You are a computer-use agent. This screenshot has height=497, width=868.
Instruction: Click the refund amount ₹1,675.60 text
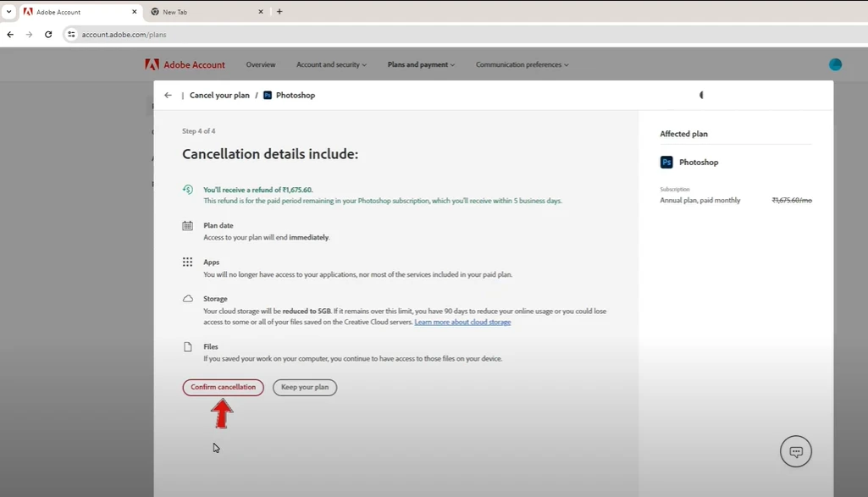point(297,190)
